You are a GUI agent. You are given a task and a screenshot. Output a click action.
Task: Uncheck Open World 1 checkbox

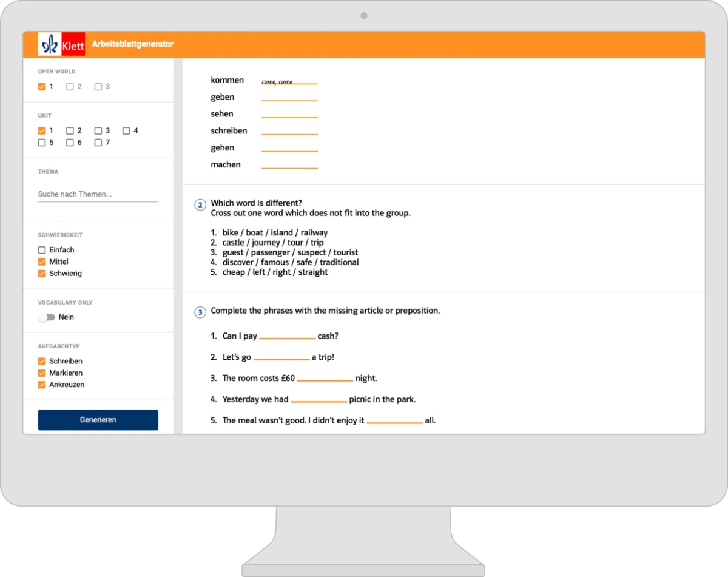point(42,87)
